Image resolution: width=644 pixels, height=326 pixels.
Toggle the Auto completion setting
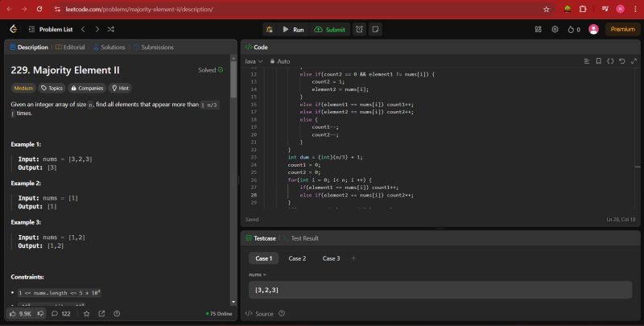tap(279, 61)
